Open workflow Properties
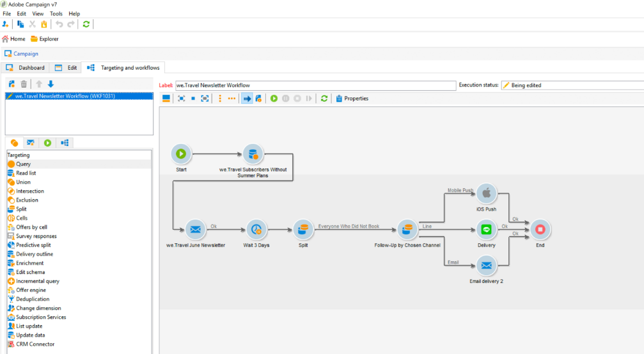The height and width of the screenshot is (354, 644). [x=352, y=99]
